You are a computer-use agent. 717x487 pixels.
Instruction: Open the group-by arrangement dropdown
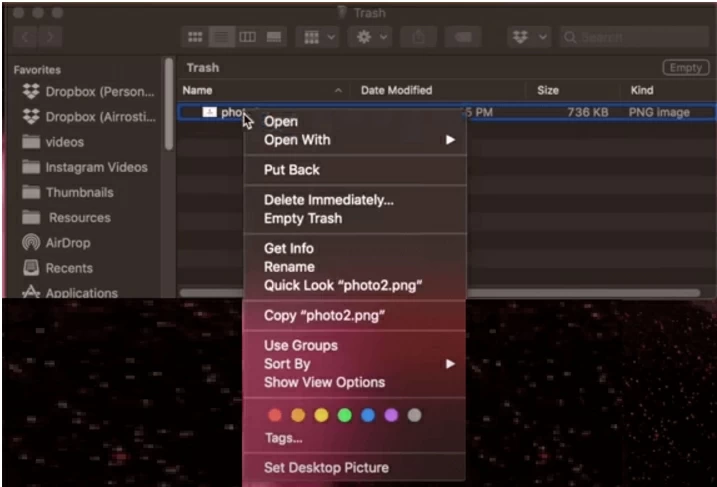[x=318, y=37]
